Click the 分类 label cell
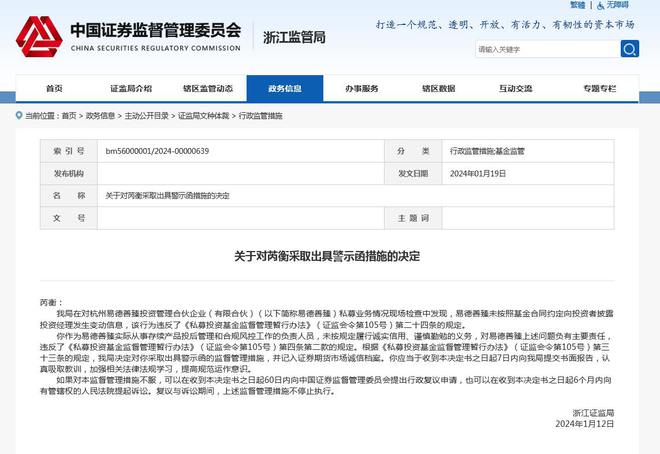Viewport: 660px width, 454px height. [x=413, y=151]
